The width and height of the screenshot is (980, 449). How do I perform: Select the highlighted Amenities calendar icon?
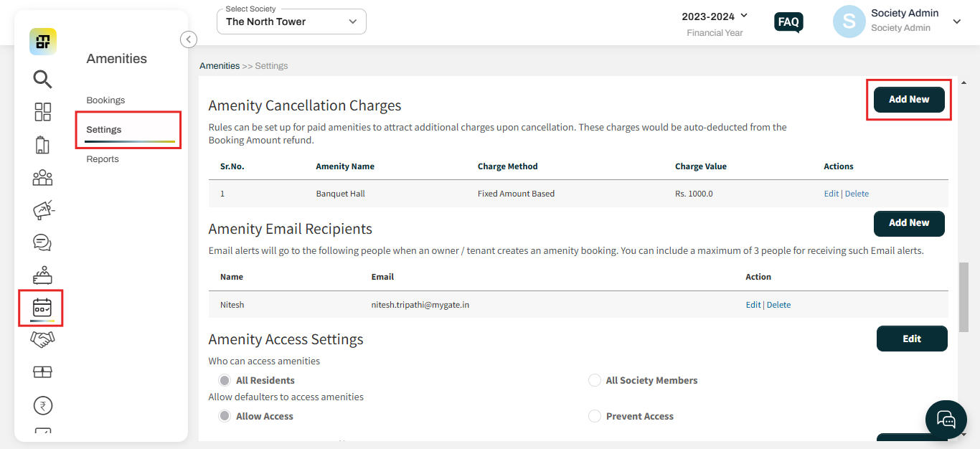[41, 308]
